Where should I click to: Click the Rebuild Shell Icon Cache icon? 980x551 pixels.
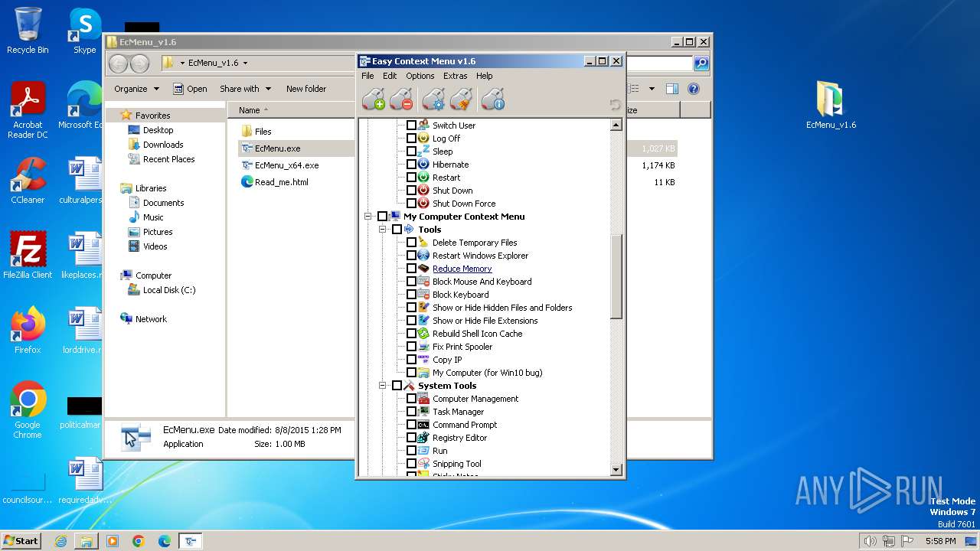tap(423, 334)
